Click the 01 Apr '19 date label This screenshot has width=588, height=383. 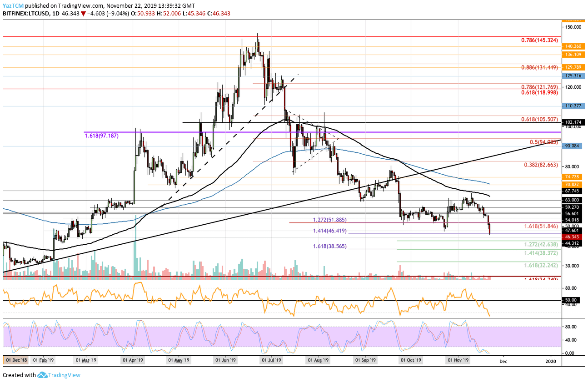point(134,361)
